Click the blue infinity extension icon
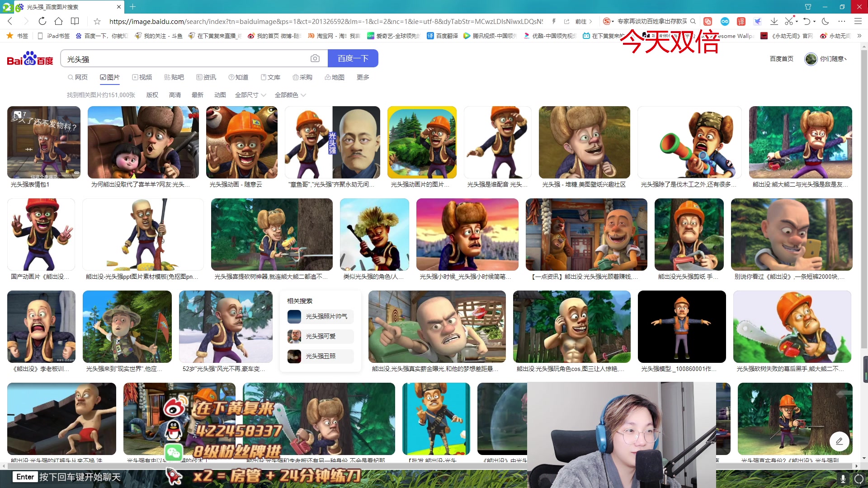This screenshot has width=868, height=488. (x=725, y=21)
